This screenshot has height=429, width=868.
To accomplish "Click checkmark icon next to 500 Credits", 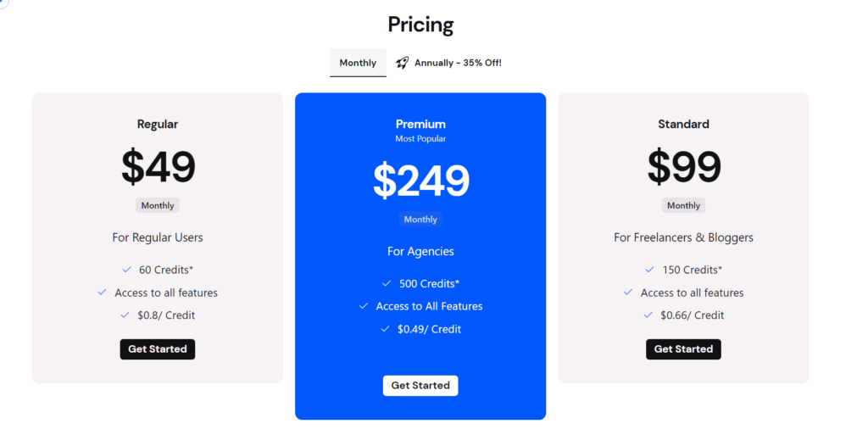I will click(x=387, y=283).
